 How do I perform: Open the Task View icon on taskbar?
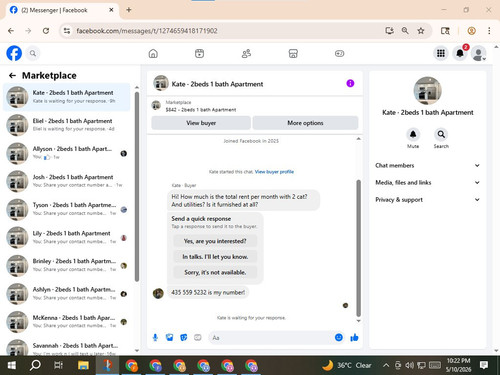[x=58, y=366]
